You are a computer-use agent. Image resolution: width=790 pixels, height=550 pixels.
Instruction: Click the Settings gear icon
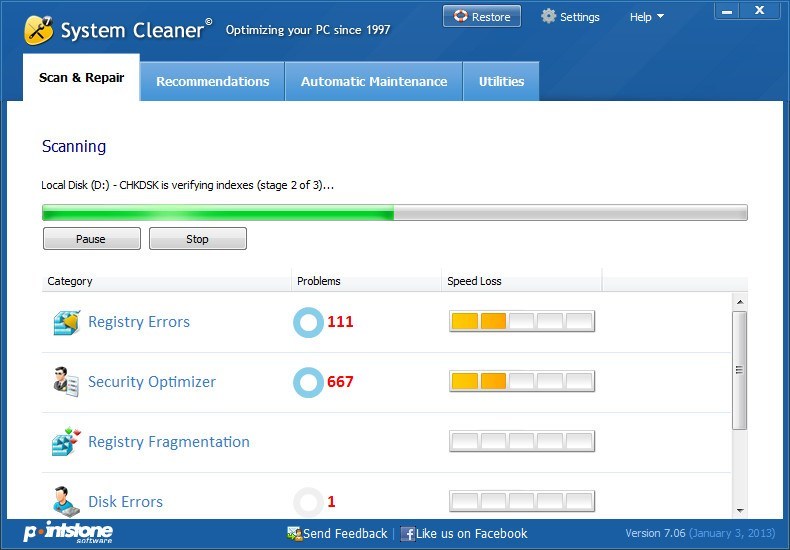548,16
